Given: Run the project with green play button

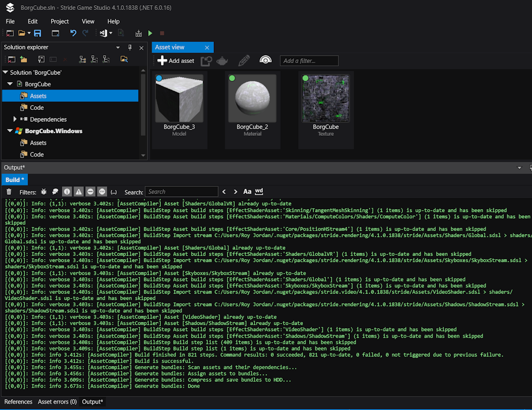Looking at the screenshot, I should (150, 33).
